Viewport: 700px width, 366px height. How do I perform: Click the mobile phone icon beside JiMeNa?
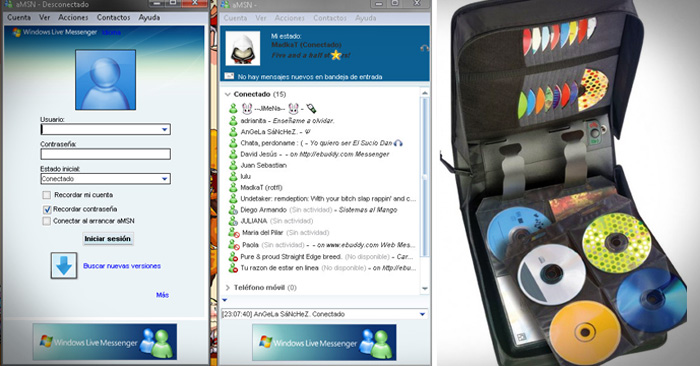(311, 108)
